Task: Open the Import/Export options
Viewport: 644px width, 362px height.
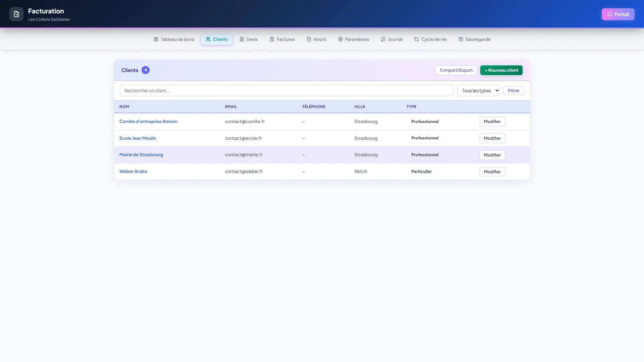Action: pos(456,70)
